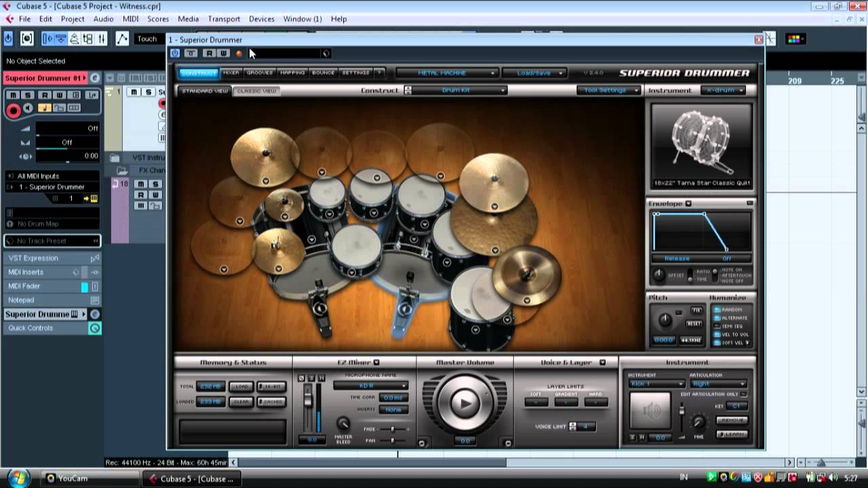The height and width of the screenshot is (488, 868).
Task: Click the Learn key button
Action: (x=732, y=434)
